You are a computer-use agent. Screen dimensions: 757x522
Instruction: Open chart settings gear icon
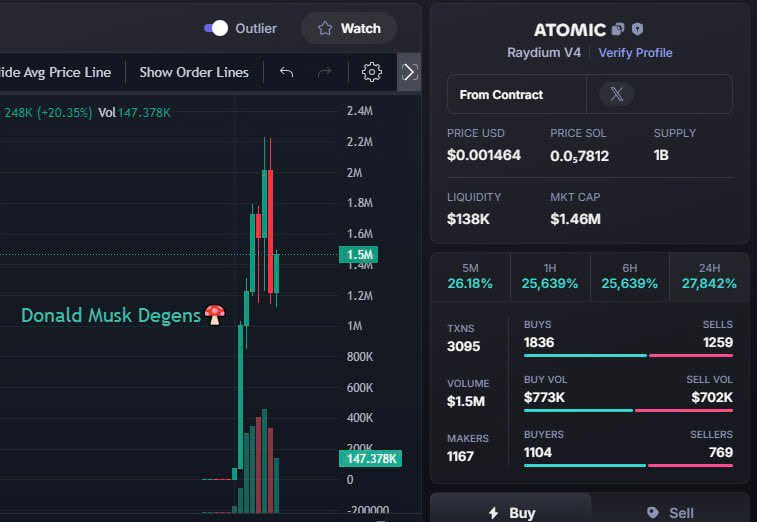click(x=372, y=72)
